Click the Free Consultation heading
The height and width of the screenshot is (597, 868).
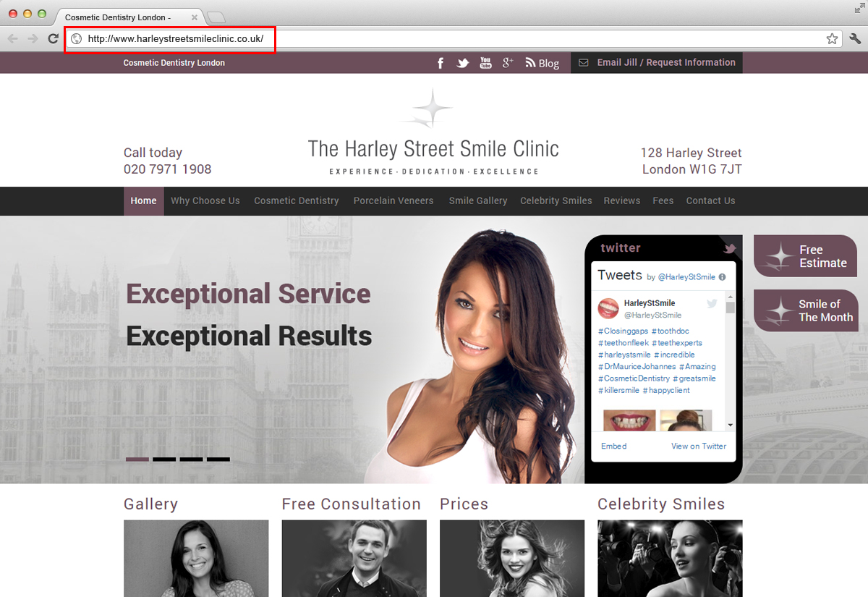coord(352,504)
